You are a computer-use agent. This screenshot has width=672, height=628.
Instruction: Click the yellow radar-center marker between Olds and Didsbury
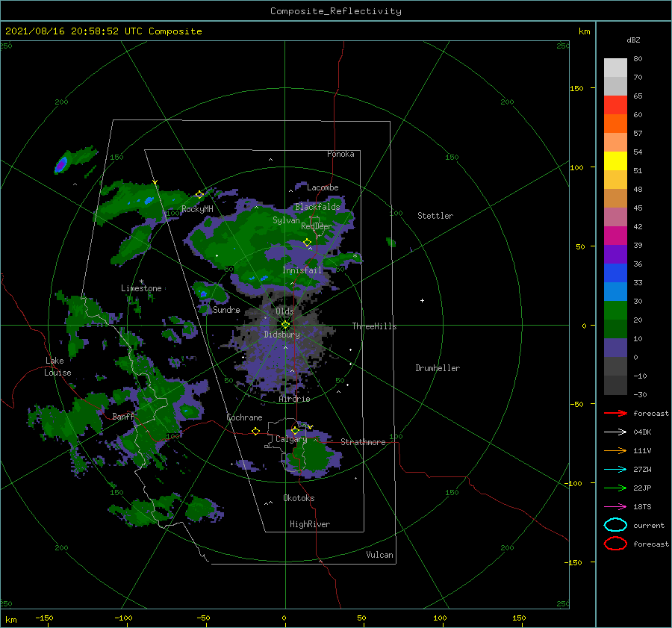pyautogui.click(x=285, y=325)
